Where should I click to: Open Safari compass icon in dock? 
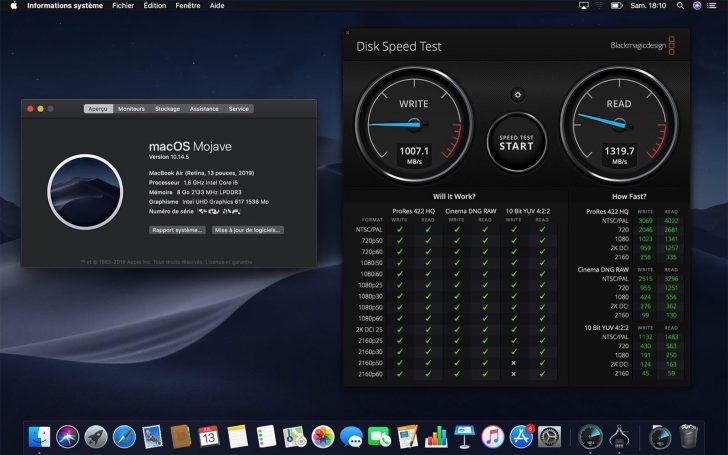pos(124,437)
